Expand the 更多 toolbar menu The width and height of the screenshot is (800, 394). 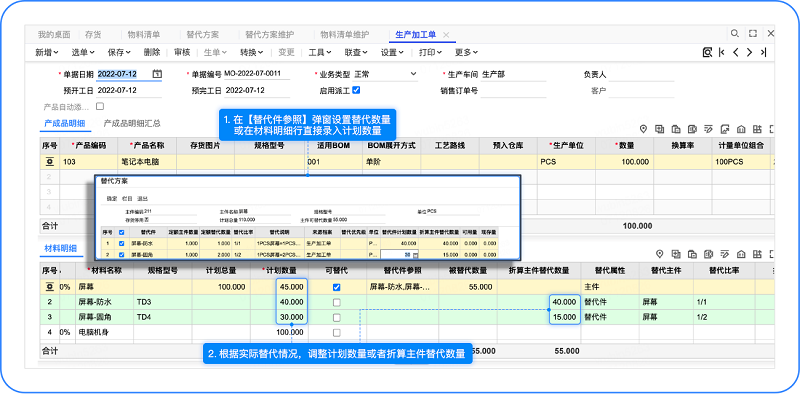[x=466, y=52]
